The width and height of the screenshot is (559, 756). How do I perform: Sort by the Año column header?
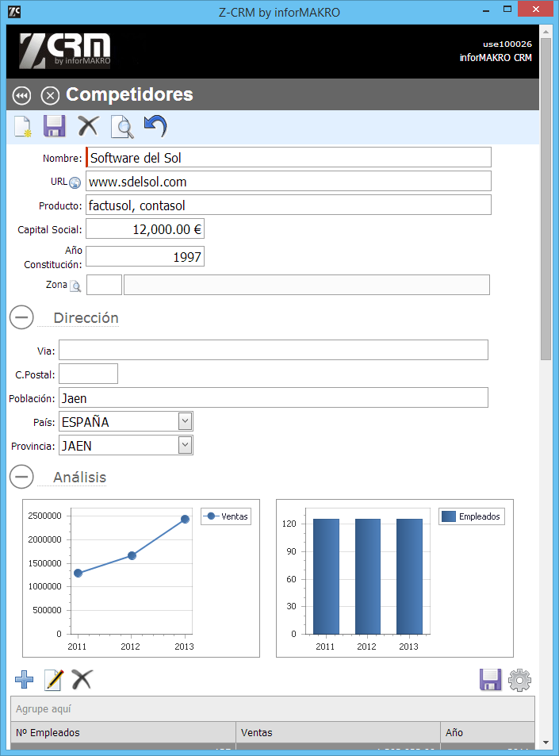coord(488,732)
